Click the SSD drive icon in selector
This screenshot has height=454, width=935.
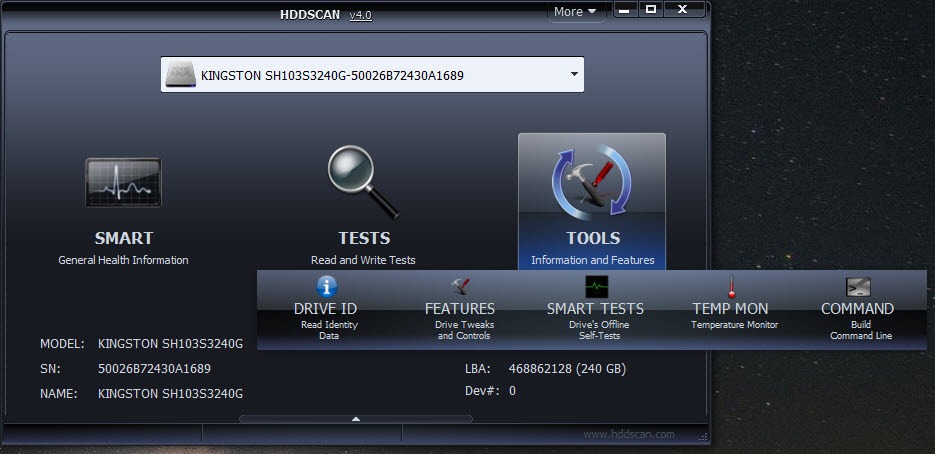181,75
